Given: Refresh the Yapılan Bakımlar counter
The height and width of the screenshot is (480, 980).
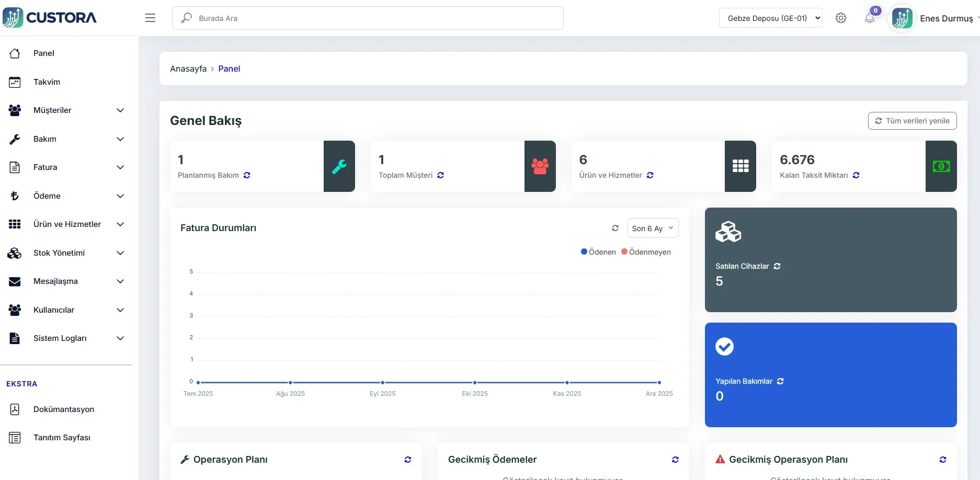Looking at the screenshot, I should pyautogui.click(x=780, y=381).
